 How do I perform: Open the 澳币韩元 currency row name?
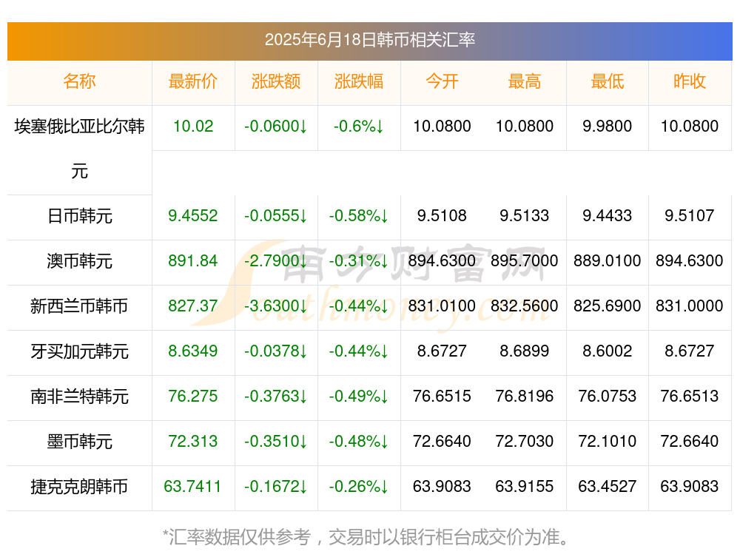pos(79,261)
